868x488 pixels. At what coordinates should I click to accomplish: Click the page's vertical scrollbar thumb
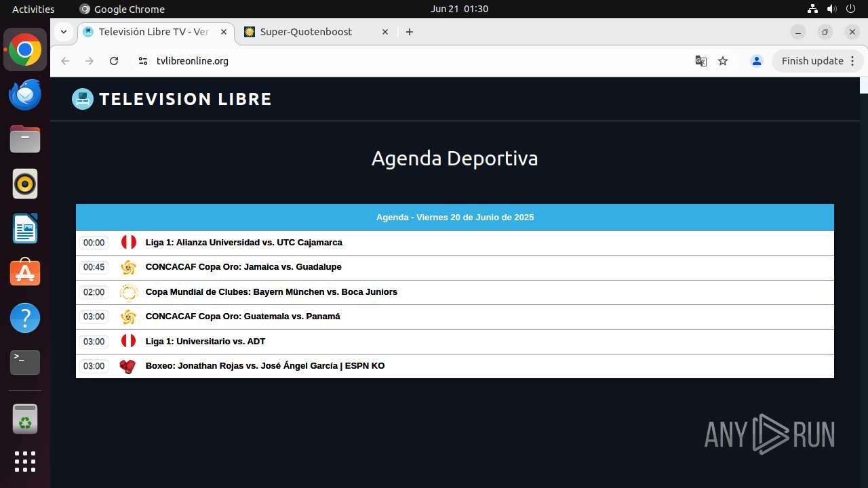[x=864, y=85]
